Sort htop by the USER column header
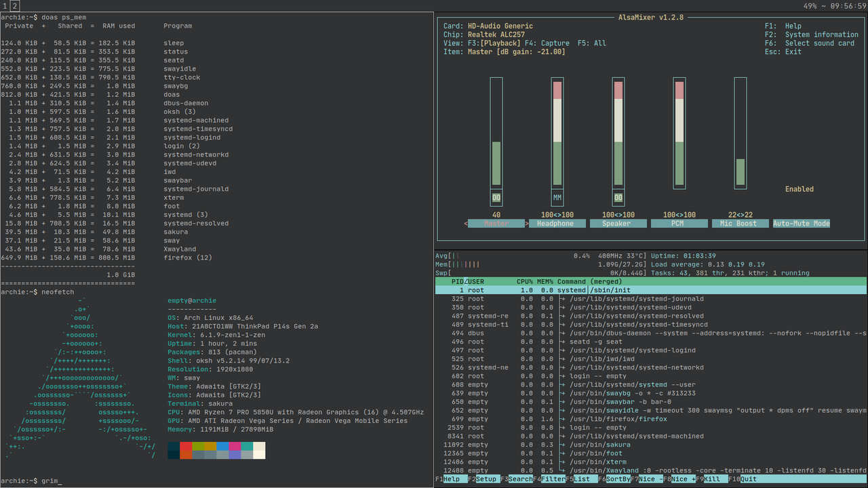This screenshot has height=488, width=868. 476,281
